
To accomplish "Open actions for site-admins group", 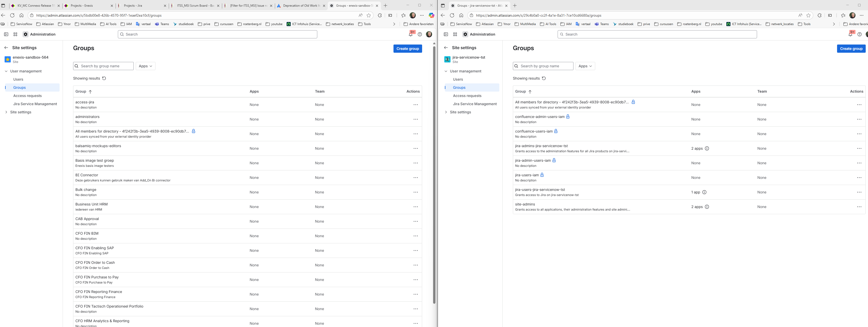I will point(859,207).
